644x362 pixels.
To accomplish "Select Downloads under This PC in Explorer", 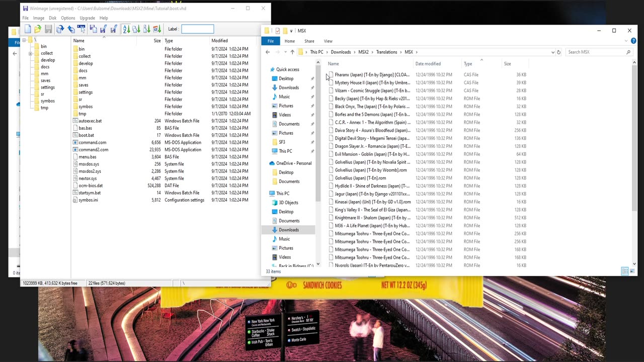I will [x=289, y=230].
